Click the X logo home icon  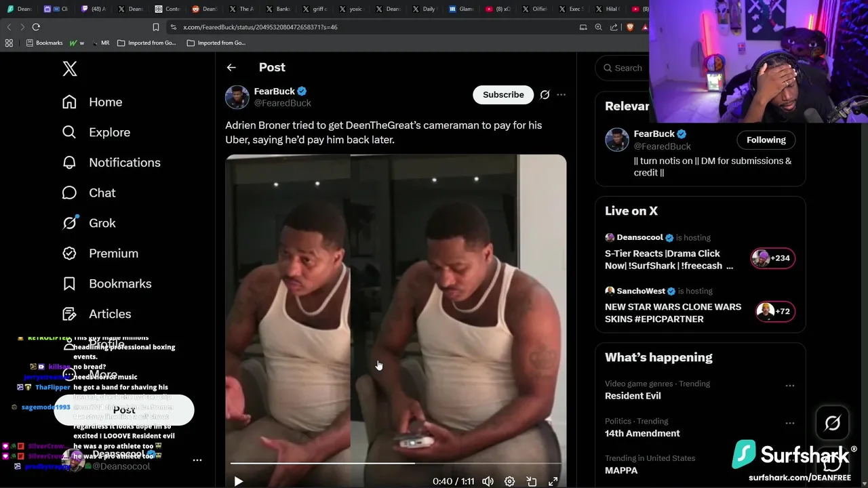click(70, 68)
